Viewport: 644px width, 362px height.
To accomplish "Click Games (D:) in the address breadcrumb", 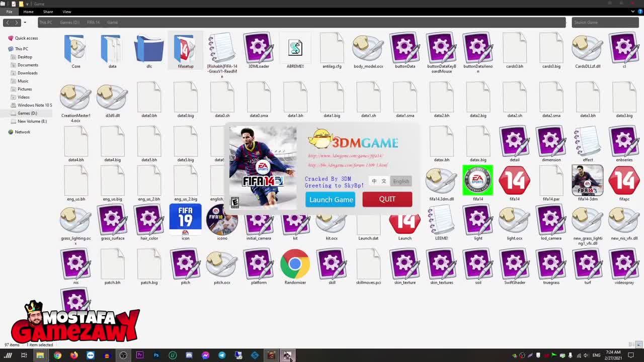I will 69,22.
